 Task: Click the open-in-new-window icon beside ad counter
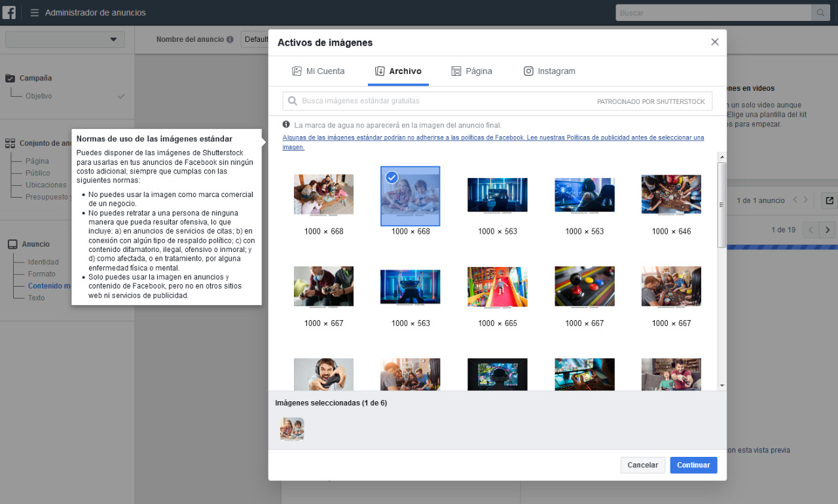829,200
